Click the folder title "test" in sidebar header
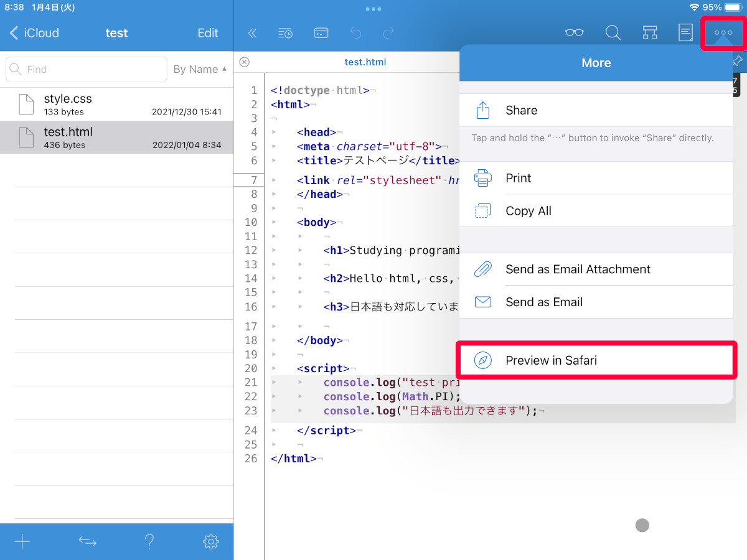This screenshot has width=747, height=560. (x=116, y=33)
